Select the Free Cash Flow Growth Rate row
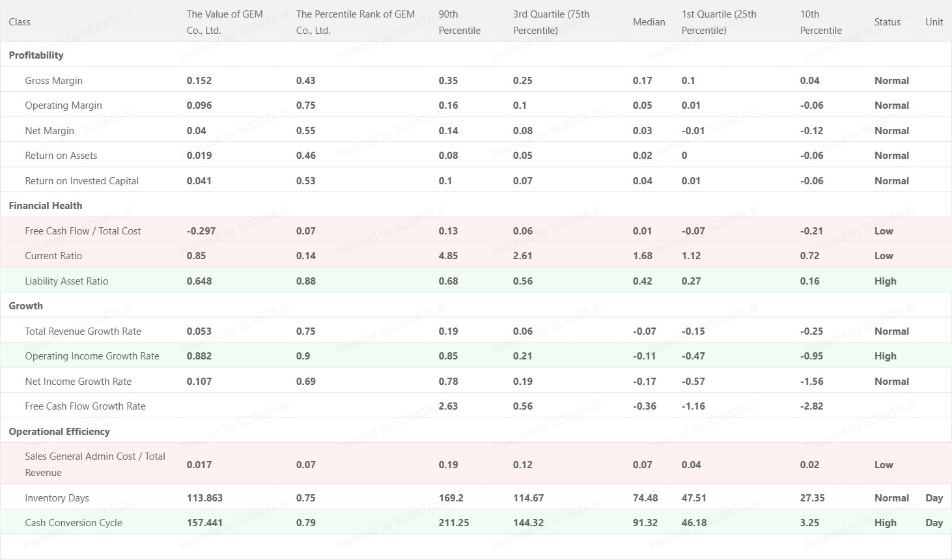This screenshot has width=952, height=560. (x=85, y=406)
